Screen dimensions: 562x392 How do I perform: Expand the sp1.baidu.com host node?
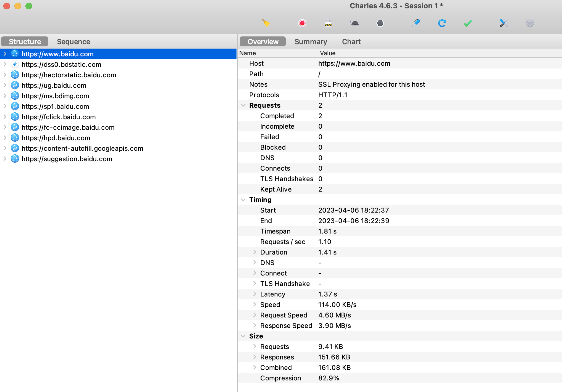(x=5, y=106)
